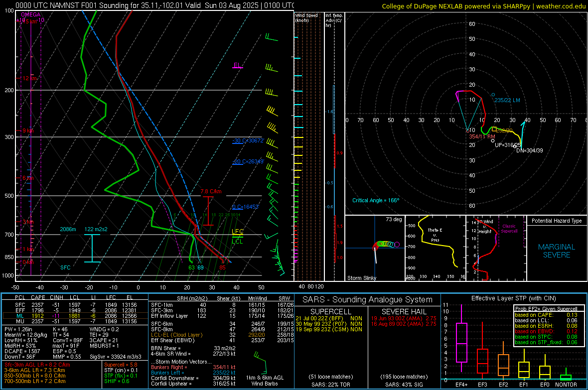Click the weather.cod.edu NEXLAB header text
The width and height of the screenshot is (588, 390).
click(x=483, y=6)
